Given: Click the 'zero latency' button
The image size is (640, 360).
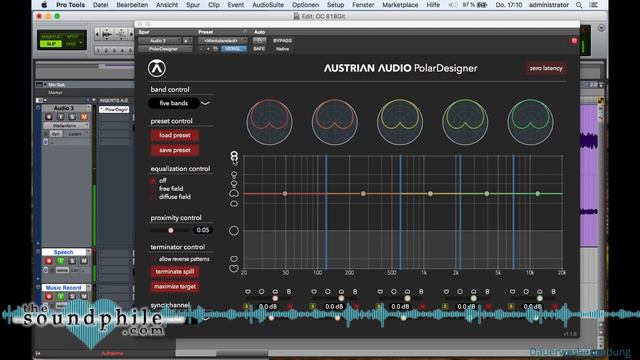Looking at the screenshot, I should [x=546, y=68].
